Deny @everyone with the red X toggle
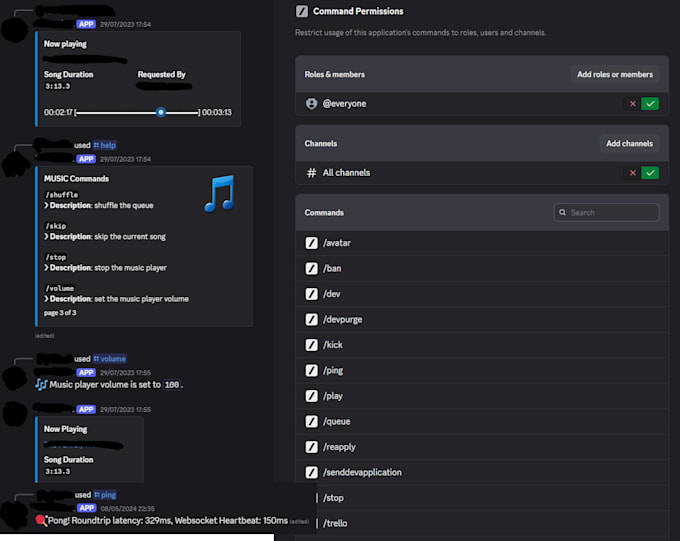The image size is (680, 541). [x=632, y=104]
